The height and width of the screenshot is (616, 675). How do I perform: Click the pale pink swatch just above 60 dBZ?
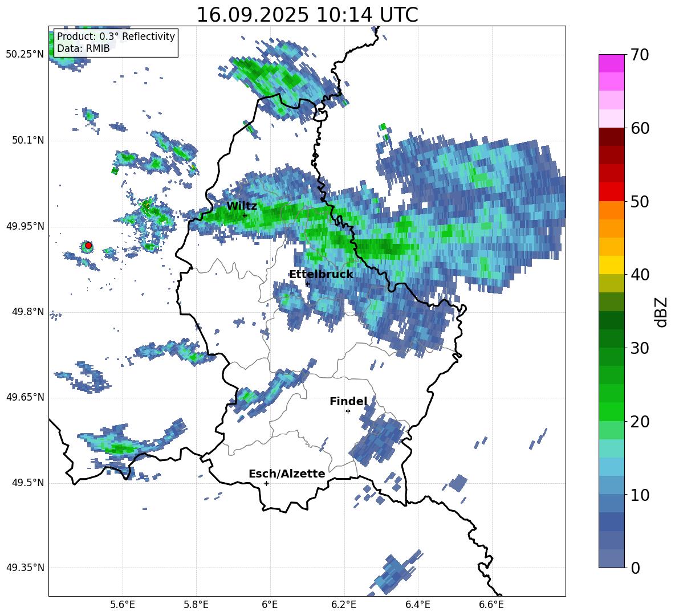coord(611,119)
